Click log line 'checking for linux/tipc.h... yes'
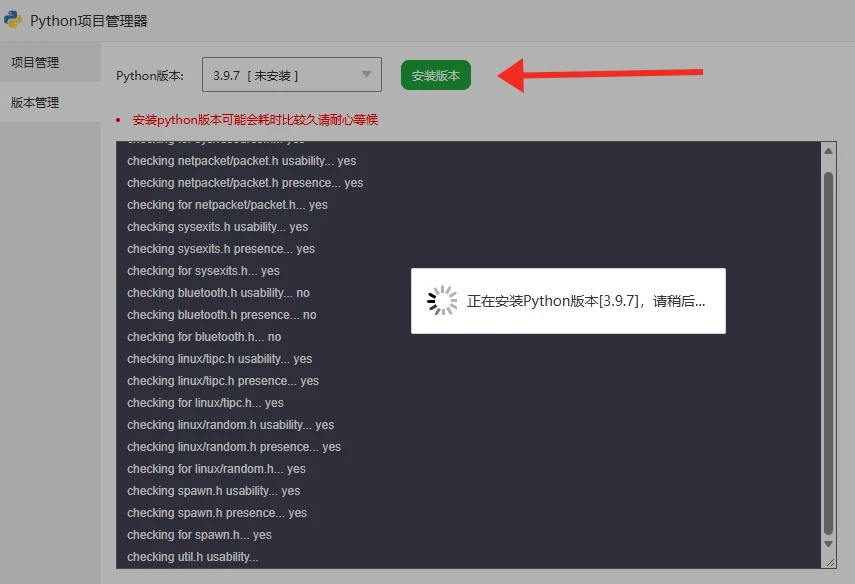 206,403
